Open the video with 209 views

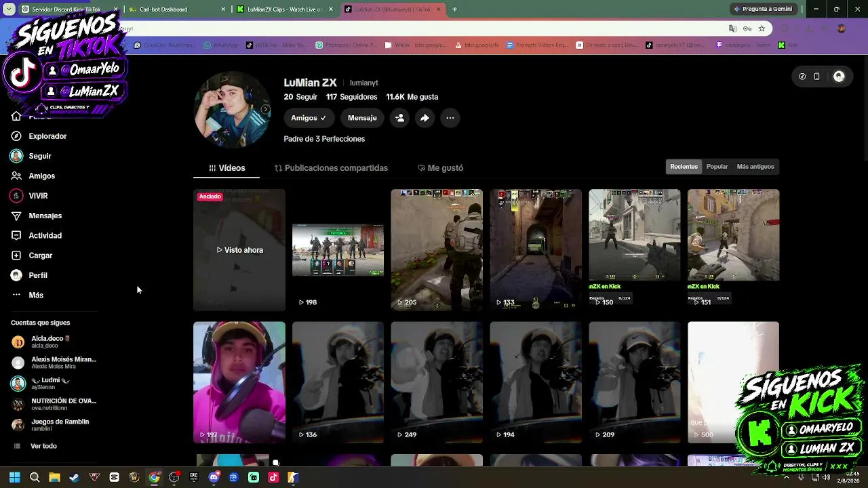click(x=635, y=382)
